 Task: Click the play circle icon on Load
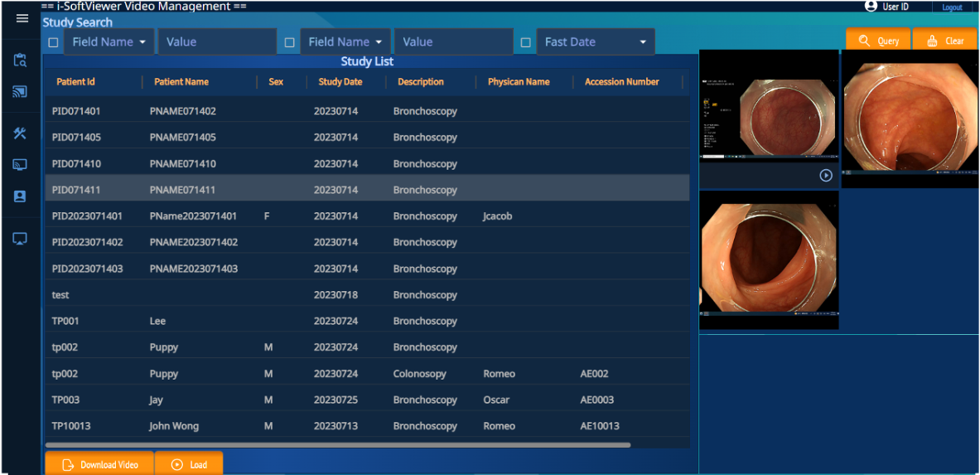177,465
